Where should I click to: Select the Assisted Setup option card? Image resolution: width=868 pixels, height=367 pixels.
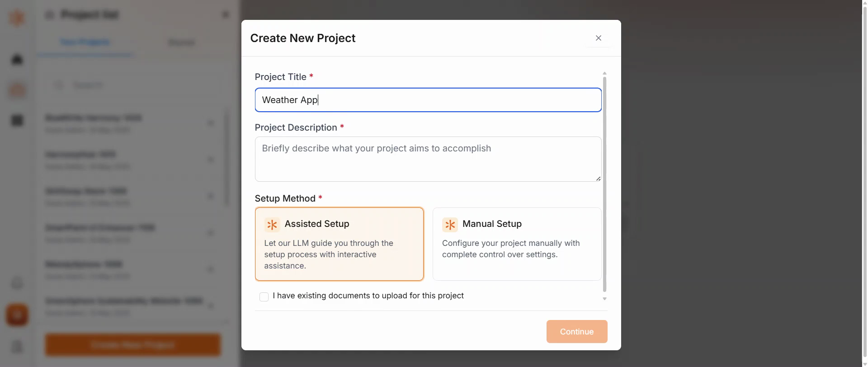[x=339, y=244]
